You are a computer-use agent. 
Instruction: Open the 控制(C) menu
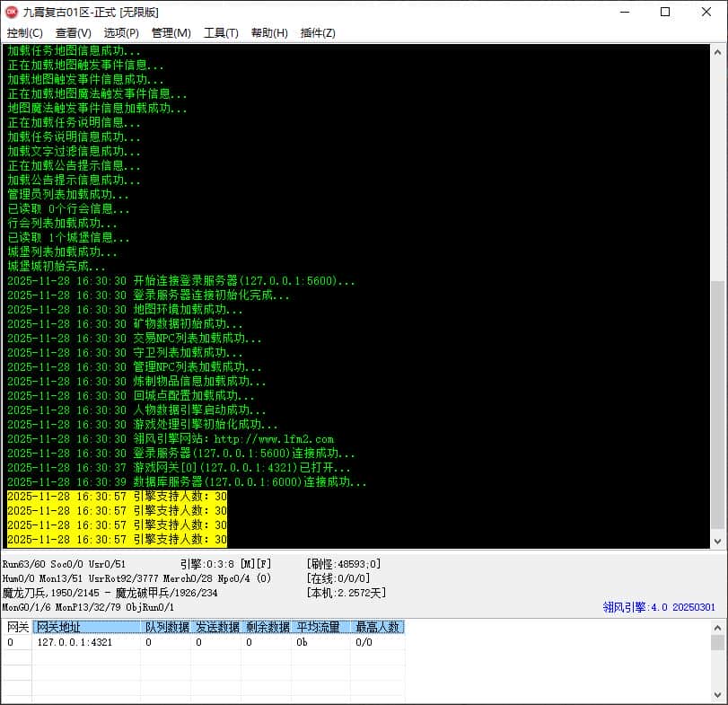tap(24, 33)
